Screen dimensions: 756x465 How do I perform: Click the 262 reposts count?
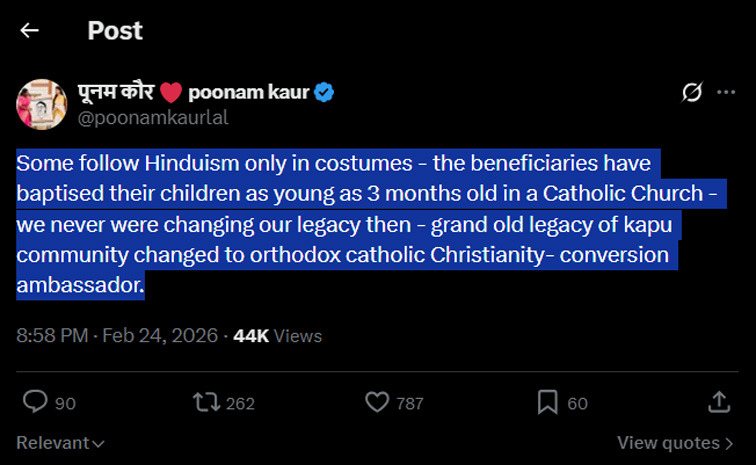pyautogui.click(x=240, y=403)
